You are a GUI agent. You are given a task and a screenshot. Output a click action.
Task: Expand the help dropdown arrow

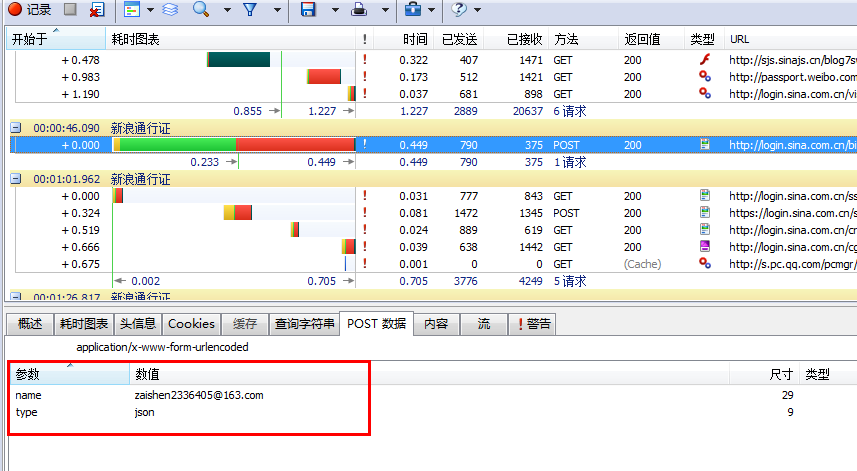click(x=477, y=10)
